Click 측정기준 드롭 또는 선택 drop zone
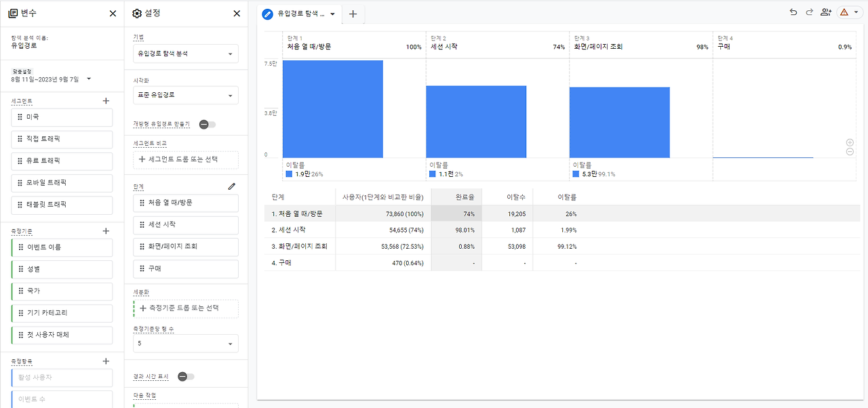 [186, 308]
